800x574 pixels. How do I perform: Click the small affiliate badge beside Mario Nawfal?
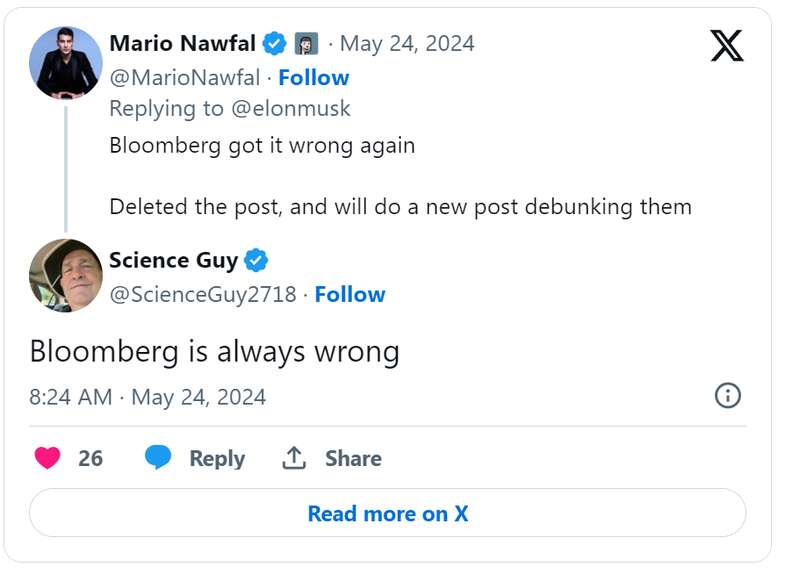tap(306, 44)
